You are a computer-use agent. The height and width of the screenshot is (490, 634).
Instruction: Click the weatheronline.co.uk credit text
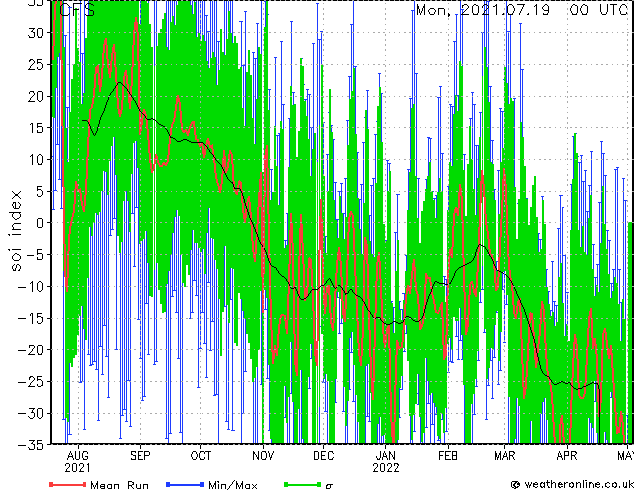click(x=579, y=484)
